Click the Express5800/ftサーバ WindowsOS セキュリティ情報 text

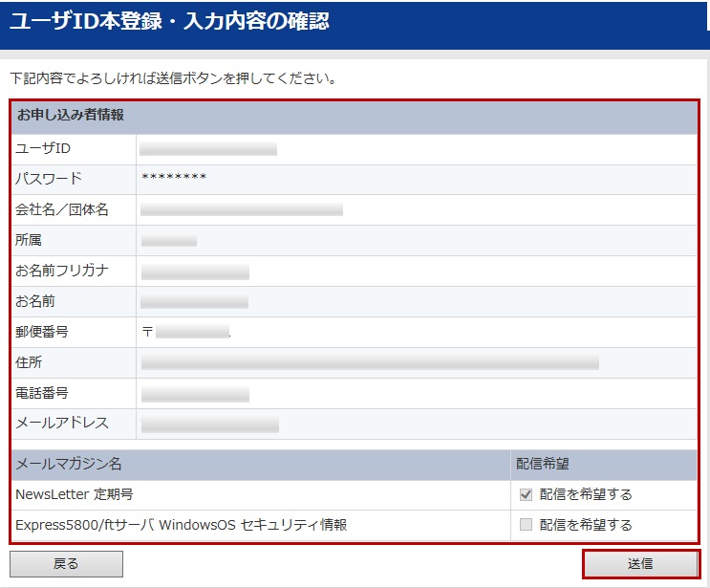pos(181,525)
